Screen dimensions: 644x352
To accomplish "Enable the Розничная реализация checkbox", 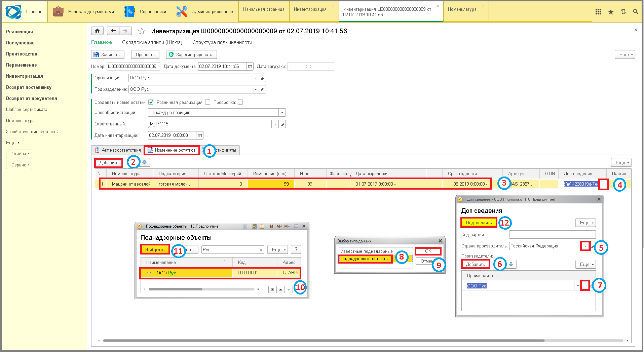I will pos(207,102).
